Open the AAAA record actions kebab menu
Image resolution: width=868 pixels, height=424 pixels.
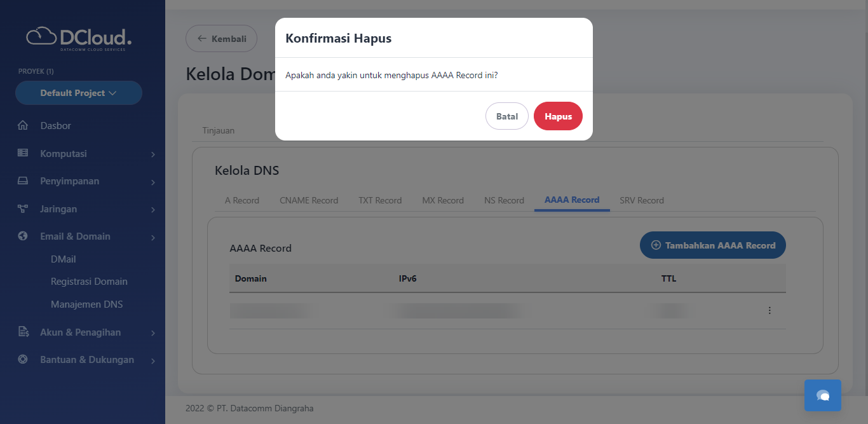(x=770, y=310)
